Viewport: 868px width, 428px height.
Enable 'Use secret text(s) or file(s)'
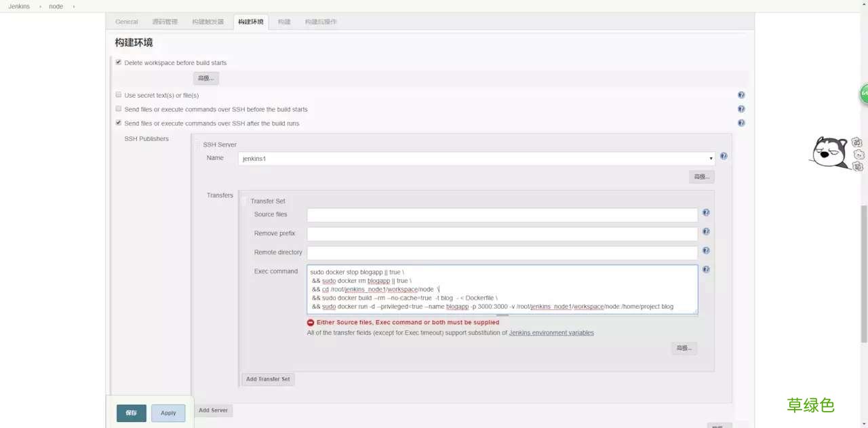118,95
